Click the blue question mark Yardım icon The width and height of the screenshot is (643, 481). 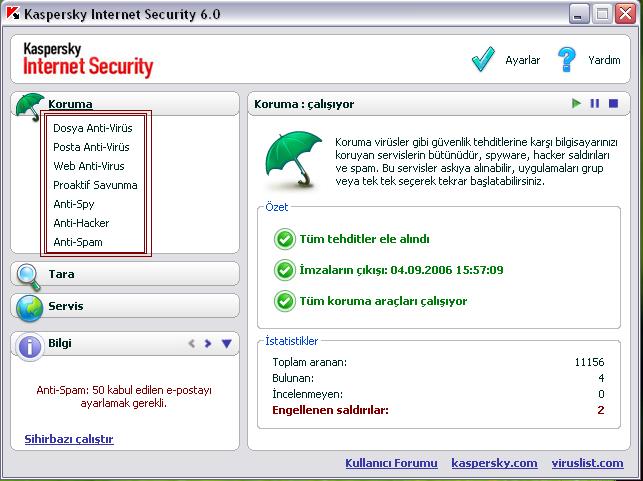tap(567, 60)
